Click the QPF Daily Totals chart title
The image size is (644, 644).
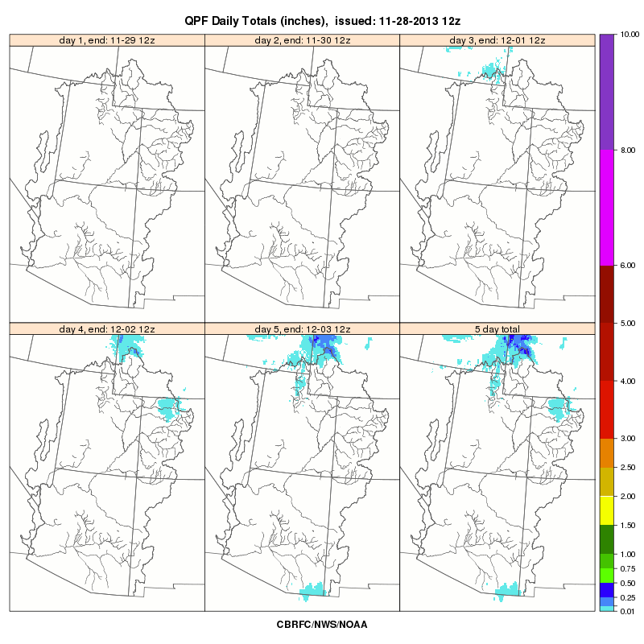(323, 21)
